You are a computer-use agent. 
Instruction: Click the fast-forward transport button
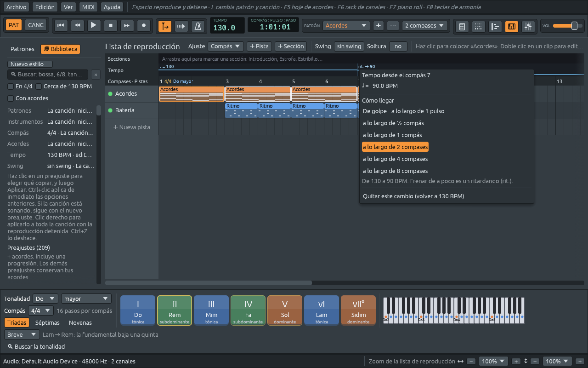(x=127, y=26)
